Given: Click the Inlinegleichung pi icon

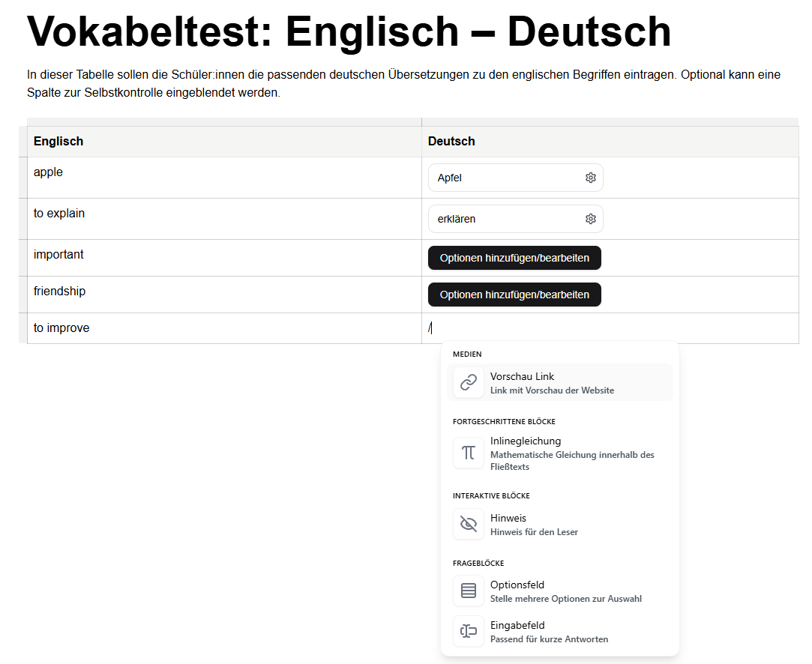Looking at the screenshot, I should click(469, 453).
